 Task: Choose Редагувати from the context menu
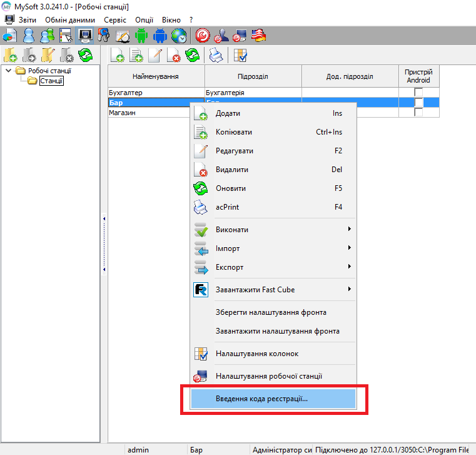273,151
